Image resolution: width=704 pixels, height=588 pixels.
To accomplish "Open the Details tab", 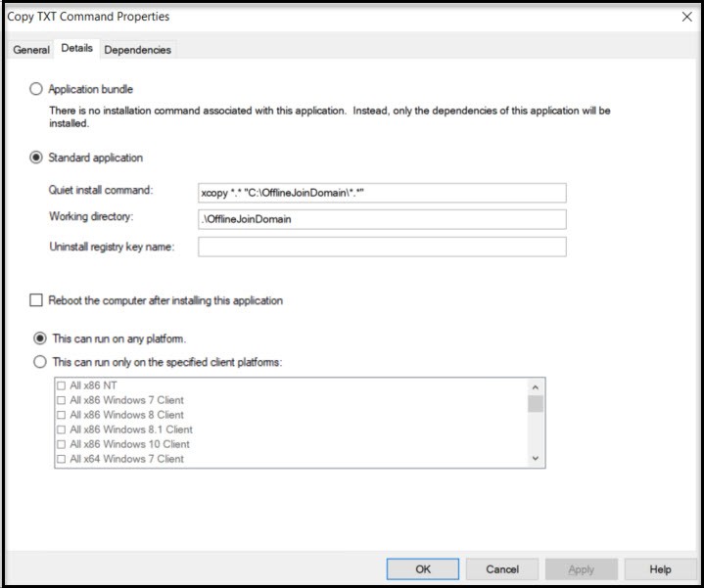I will pyautogui.click(x=76, y=48).
